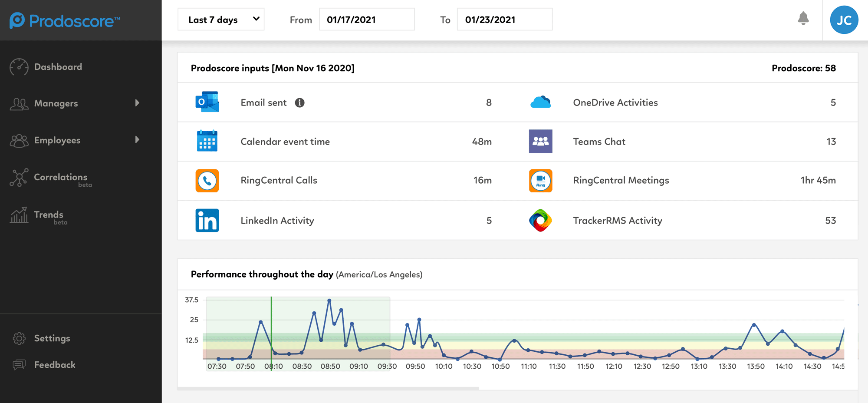Viewport: 868px width, 403px height.
Task: Click Teams Chat label
Action: (x=599, y=142)
